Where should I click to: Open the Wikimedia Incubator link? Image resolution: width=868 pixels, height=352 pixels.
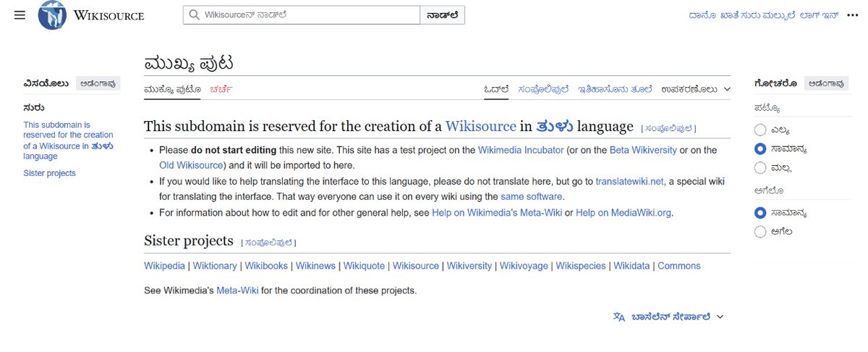[521, 150]
